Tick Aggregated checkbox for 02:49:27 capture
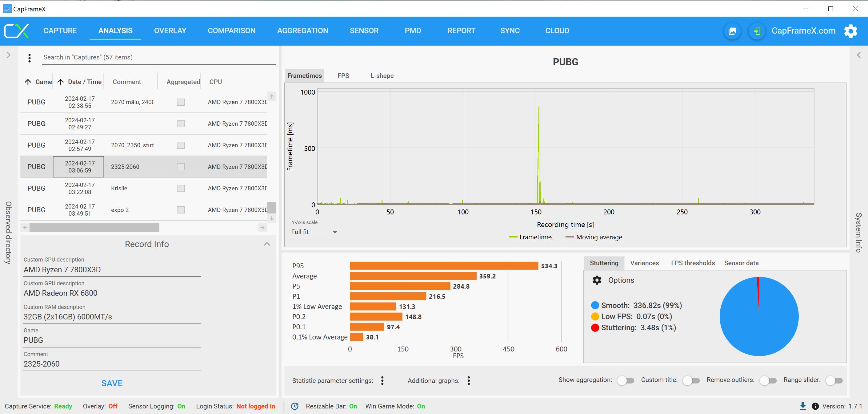 [181, 124]
